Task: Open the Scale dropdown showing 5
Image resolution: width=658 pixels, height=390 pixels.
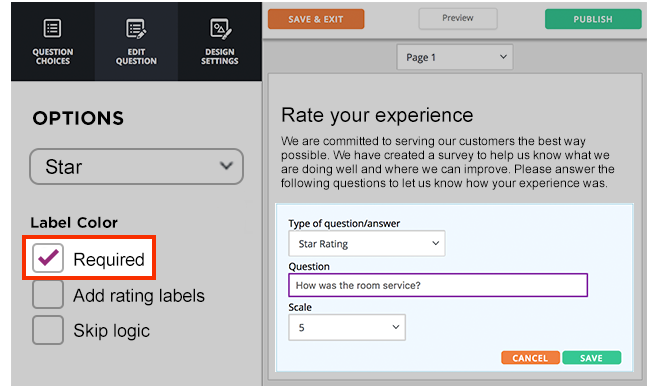Action: pos(347,327)
